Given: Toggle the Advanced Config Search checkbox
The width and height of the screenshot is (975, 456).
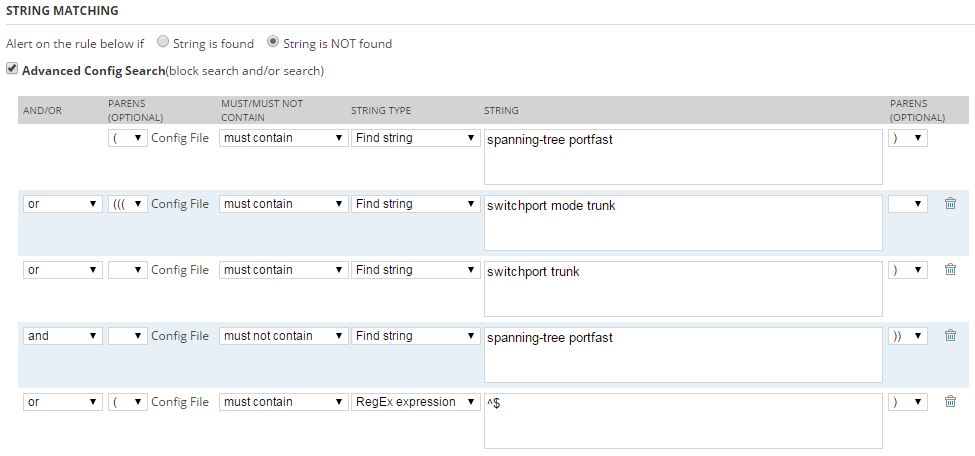Looking at the screenshot, I should tap(11, 70).
